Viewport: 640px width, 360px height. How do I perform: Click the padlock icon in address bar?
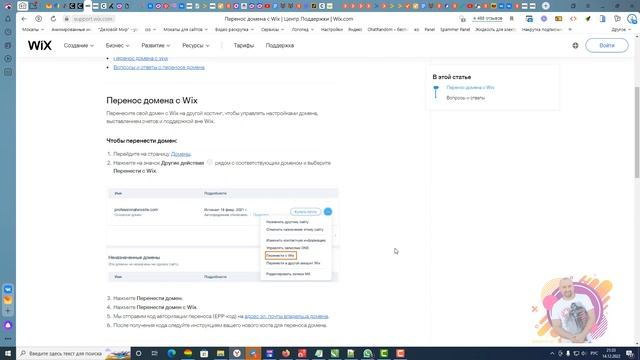click(x=67, y=19)
